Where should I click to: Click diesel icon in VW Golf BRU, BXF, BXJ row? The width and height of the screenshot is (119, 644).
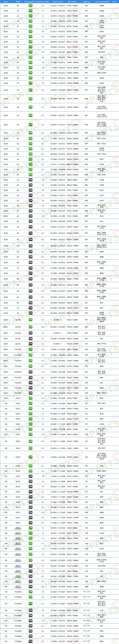click(x=30, y=481)
